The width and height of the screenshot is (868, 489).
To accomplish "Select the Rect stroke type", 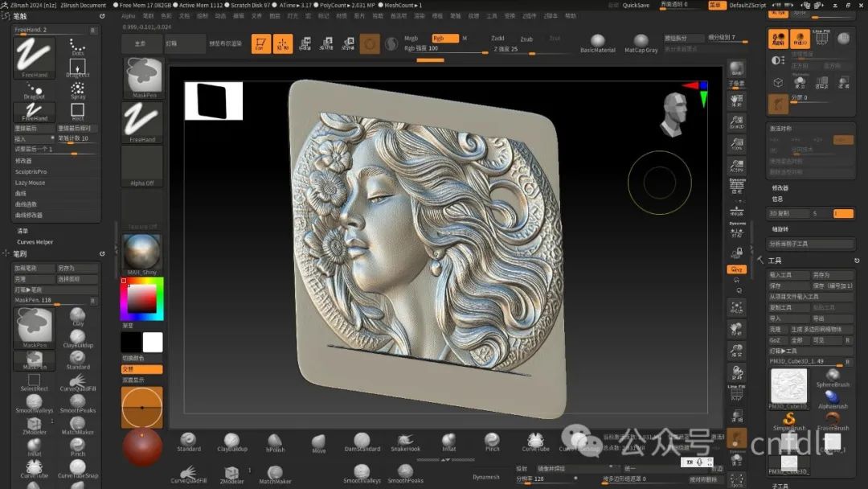I will coord(77,112).
